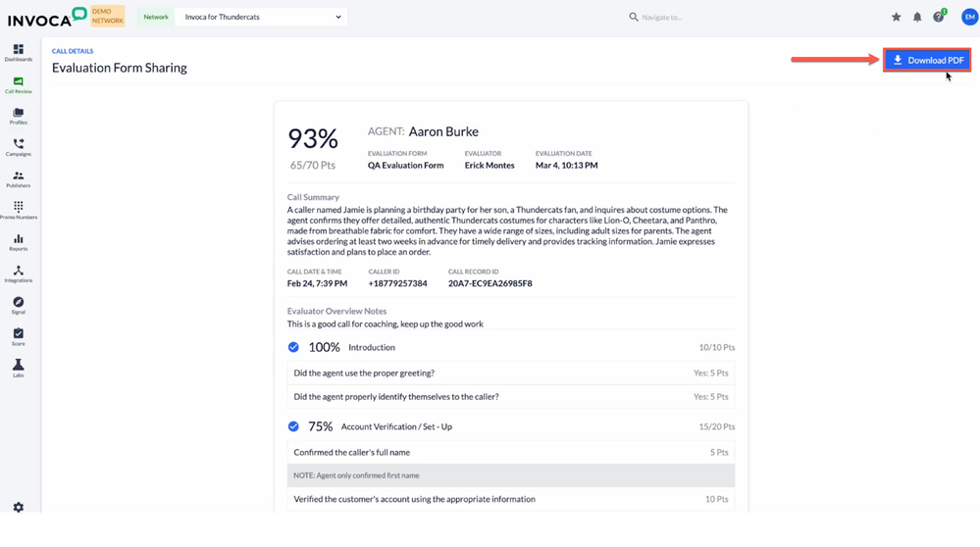Click the favorites star icon
Viewport: 980px width, 547px height.
(896, 17)
